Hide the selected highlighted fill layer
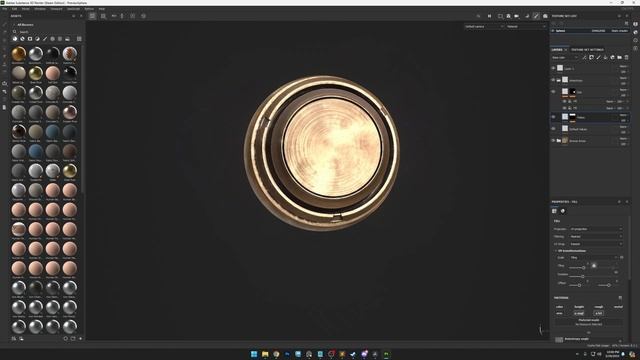 pos(553,117)
